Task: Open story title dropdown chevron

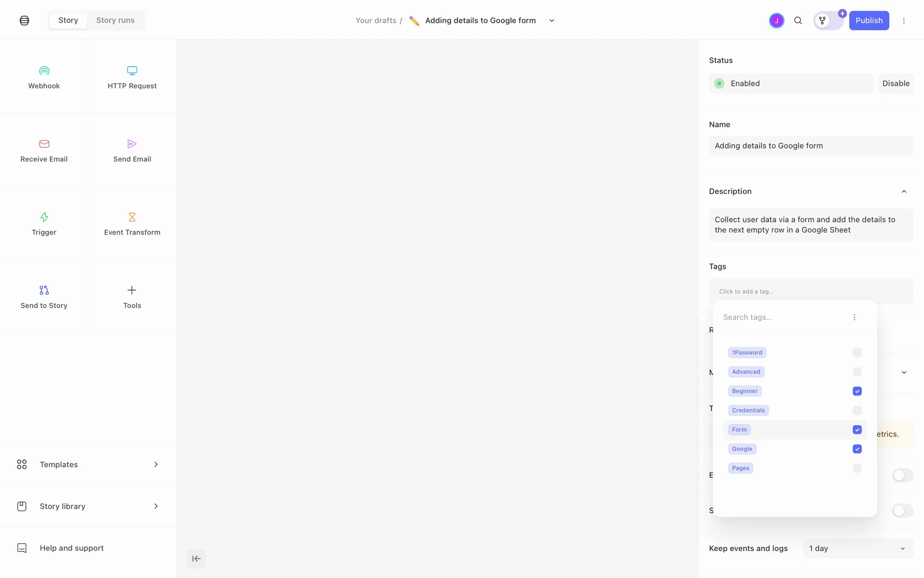Action: coord(552,21)
